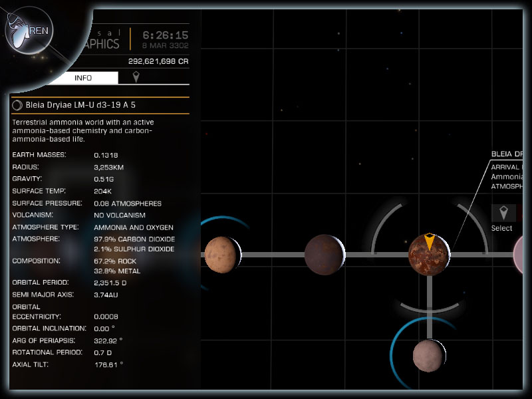Viewport: 532px width, 399px height.
Task: Click the 2.1% SULPHUR DIOXIDE entry
Action: (134, 249)
